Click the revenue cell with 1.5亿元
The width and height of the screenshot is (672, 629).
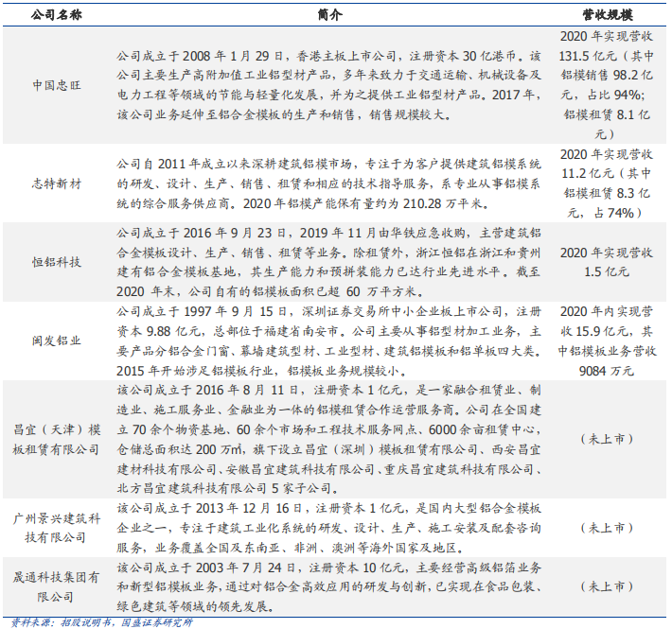point(607,262)
